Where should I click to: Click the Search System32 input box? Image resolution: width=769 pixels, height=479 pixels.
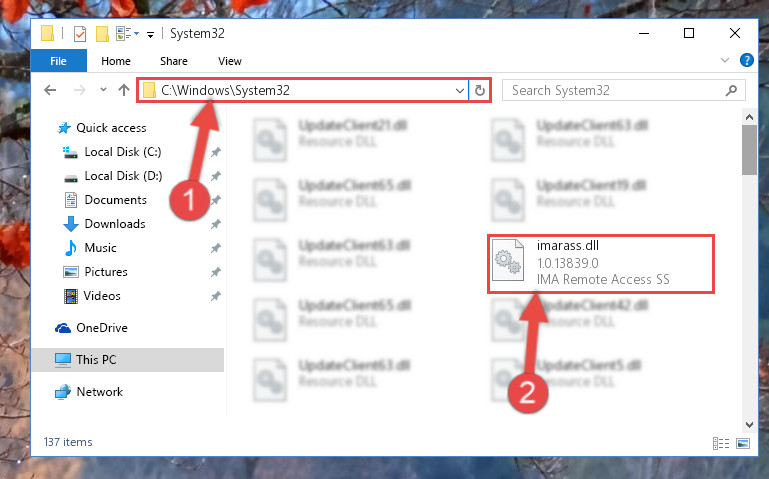click(x=615, y=91)
